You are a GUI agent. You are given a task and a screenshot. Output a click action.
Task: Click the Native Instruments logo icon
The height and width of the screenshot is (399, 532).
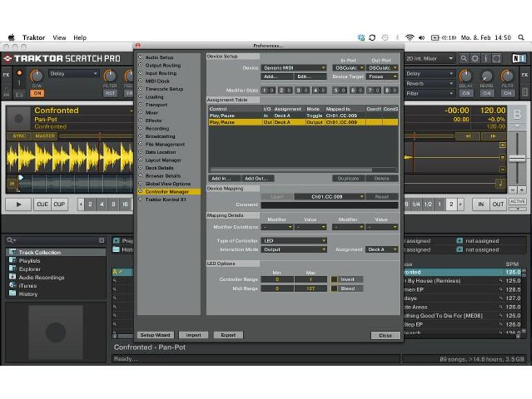518,59
